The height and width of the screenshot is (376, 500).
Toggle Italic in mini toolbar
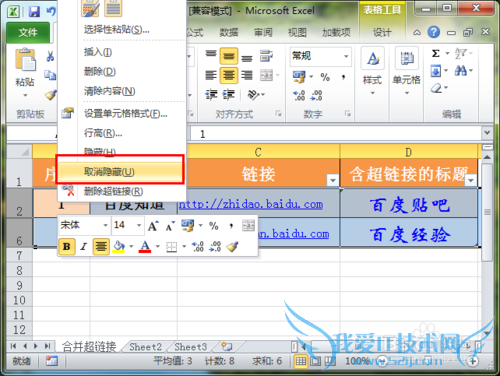[84, 247]
